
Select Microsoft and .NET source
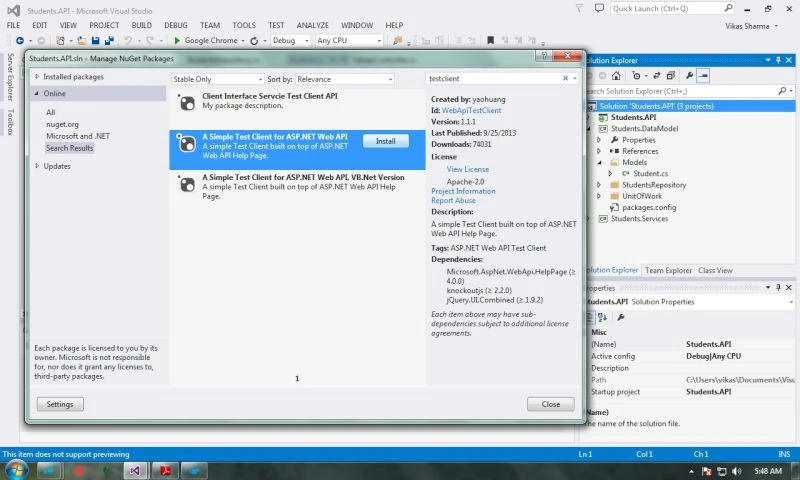[x=78, y=136]
